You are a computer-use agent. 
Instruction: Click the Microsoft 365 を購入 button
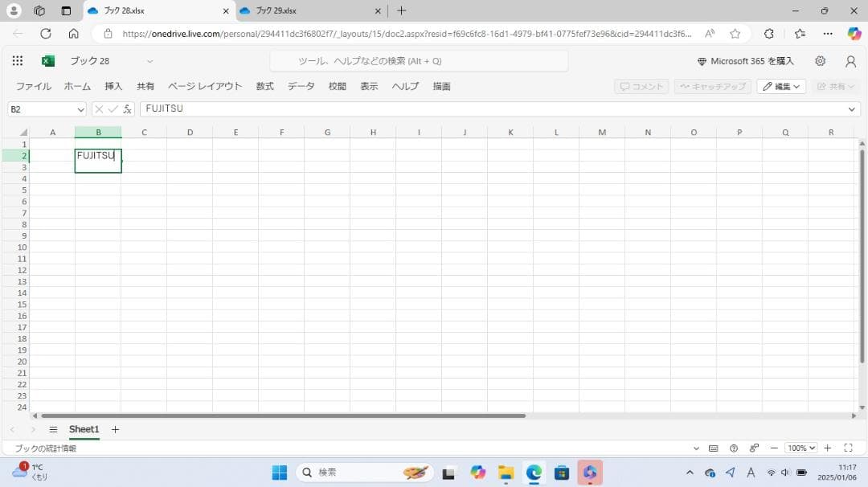(x=745, y=61)
